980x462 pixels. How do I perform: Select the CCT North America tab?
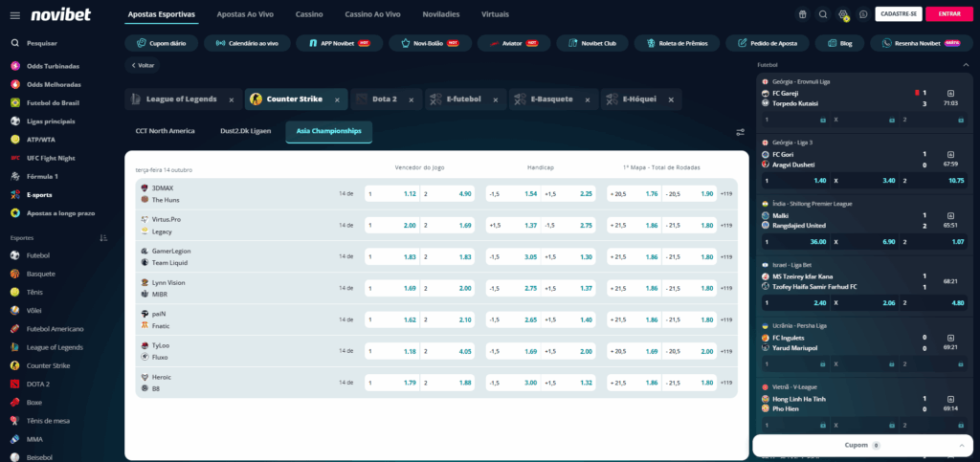tap(167, 131)
